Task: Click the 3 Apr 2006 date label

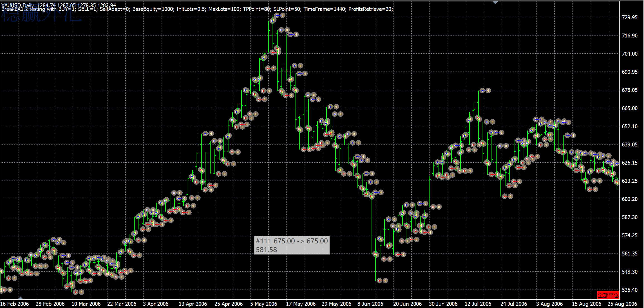Action: point(156,304)
